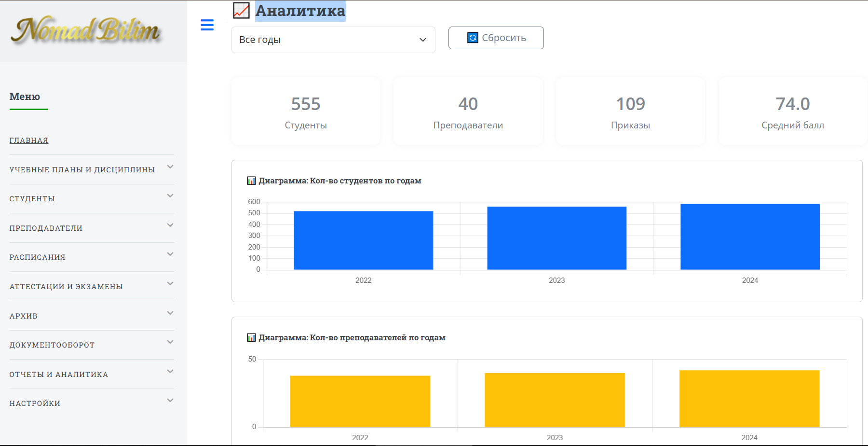Click the 555 Студенты stat card
The image size is (868, 446).
click(x=306, y=112)
